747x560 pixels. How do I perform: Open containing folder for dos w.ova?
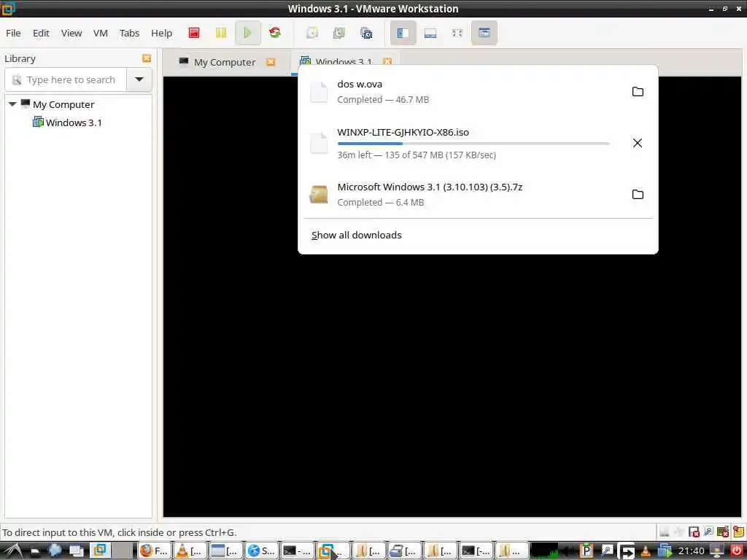pos(638,91)
